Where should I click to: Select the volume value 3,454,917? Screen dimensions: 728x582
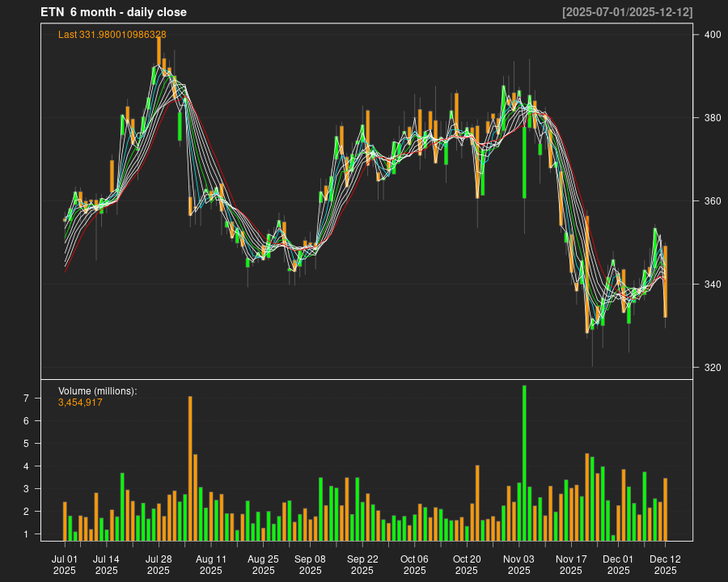pos(79,402)
